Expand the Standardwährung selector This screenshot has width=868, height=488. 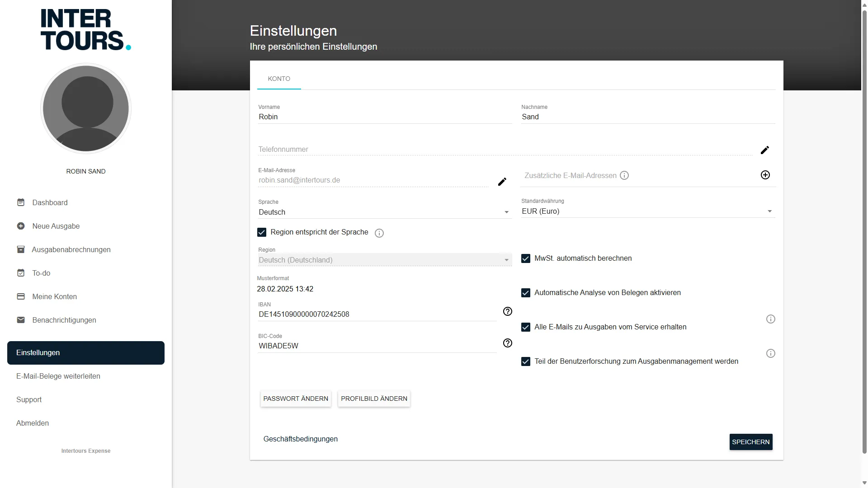[770, 211]
